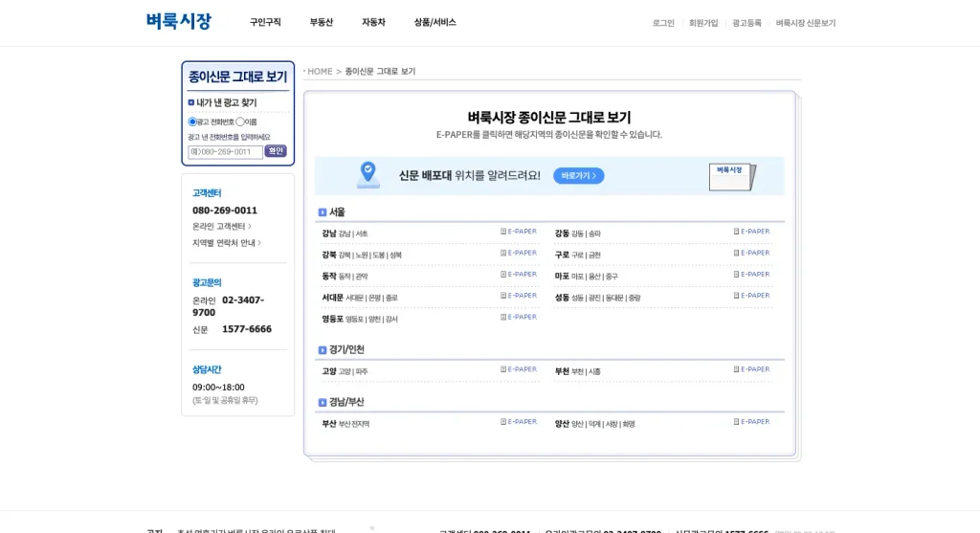Screen dimensions: 980x533
Task: Open the 구인구직 menu
Action: point(266,23)
